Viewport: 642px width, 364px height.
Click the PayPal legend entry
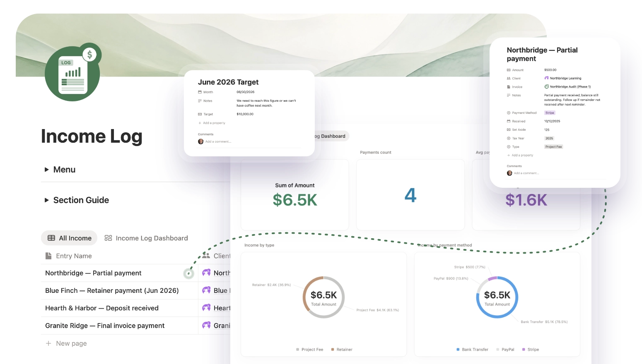pyautogui.click(x=505, y=350)
